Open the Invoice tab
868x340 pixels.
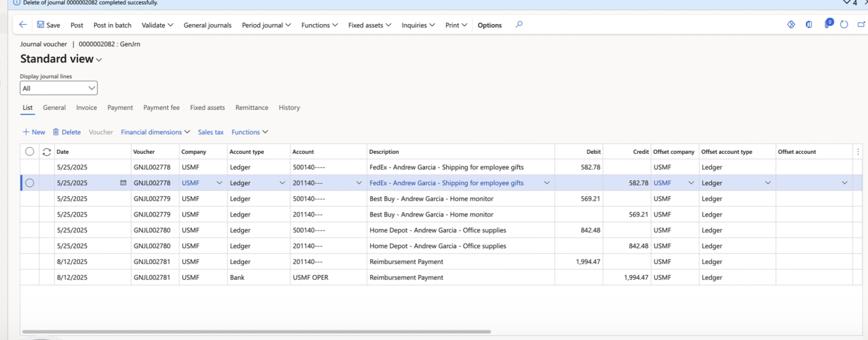(87, 108)
